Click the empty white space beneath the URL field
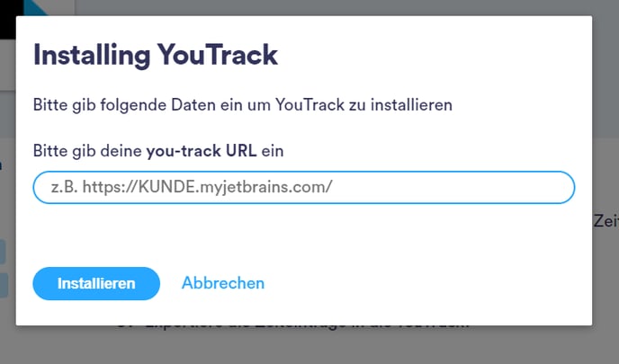The image size is (619, 364). (x=303, y=235)
